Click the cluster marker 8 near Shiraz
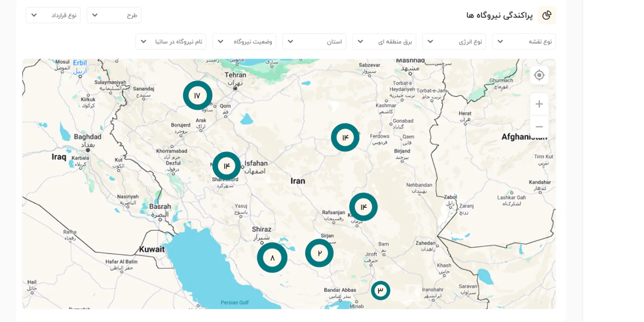The image size is (644, 322). point(272,258)
